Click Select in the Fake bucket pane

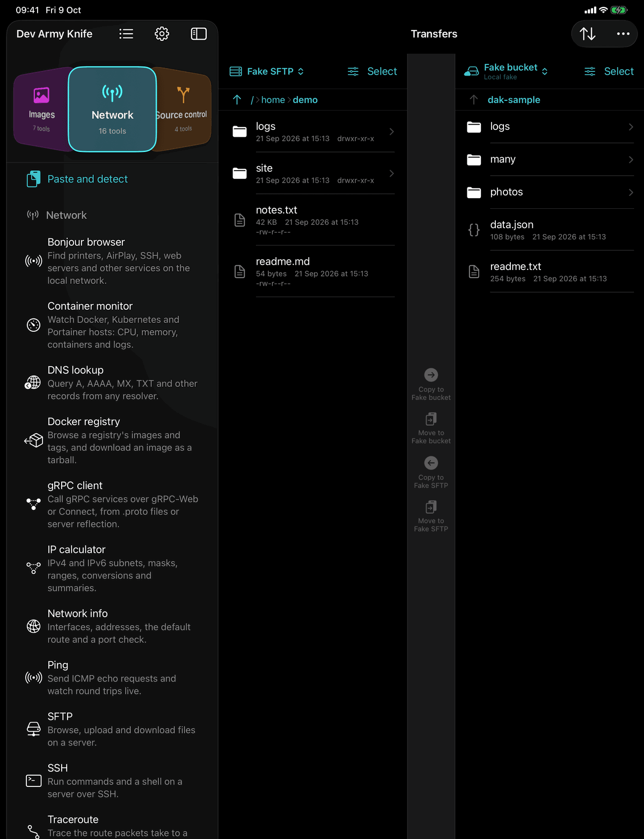click(619, 71)
